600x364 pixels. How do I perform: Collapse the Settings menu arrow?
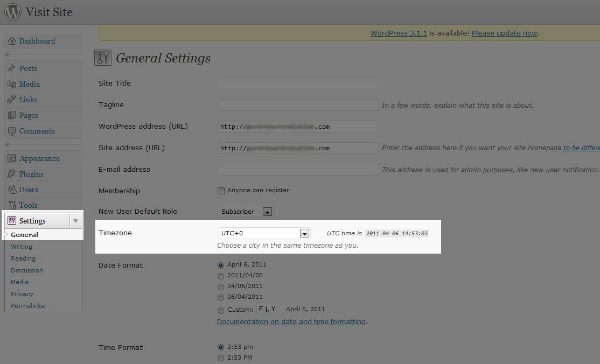76,221
